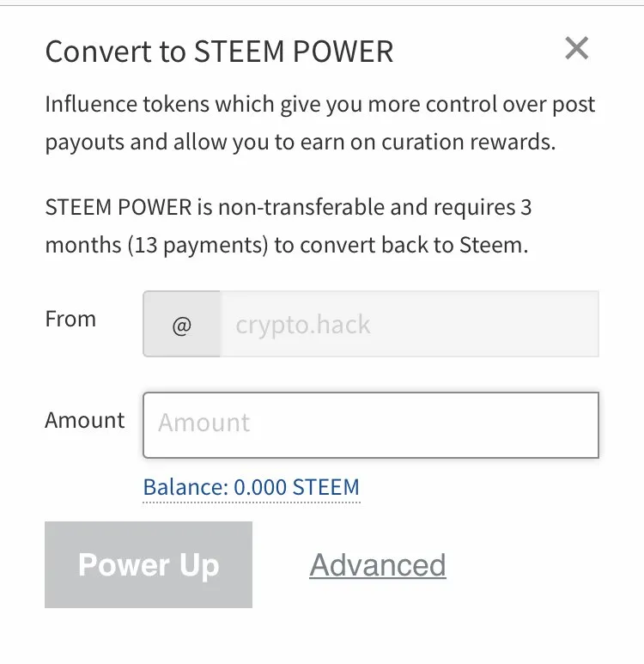Click the Influence tokens description text
644x664 pixels.
coord(319,124)
